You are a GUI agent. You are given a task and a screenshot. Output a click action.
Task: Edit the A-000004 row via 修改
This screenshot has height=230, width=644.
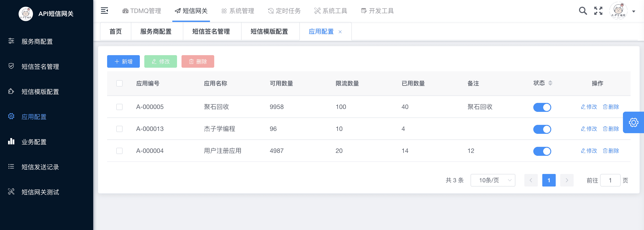tap(589, 151)
